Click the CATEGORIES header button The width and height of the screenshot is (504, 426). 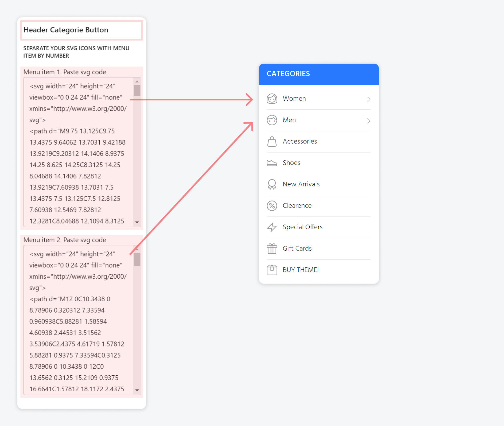[319, 74]
